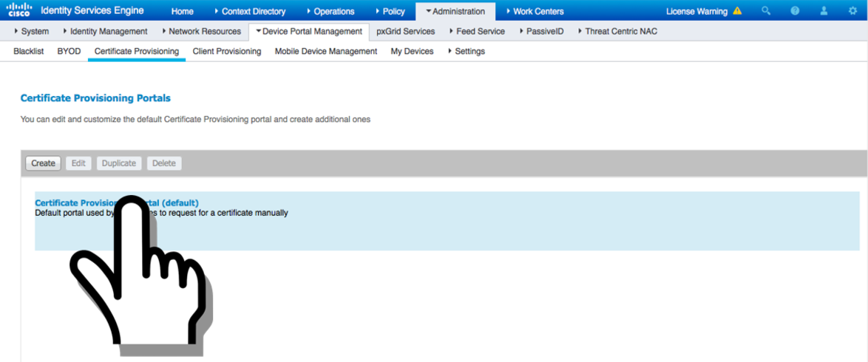868x362 pixels.
Task: Expand the Identity Management submenu
Action: point(105,32)
